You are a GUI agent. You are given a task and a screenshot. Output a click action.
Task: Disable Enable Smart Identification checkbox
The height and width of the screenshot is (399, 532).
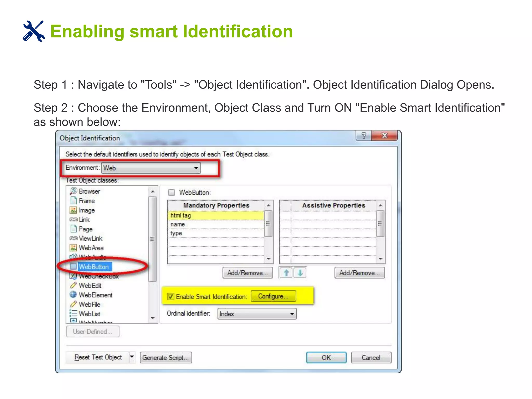pos(171,296)
